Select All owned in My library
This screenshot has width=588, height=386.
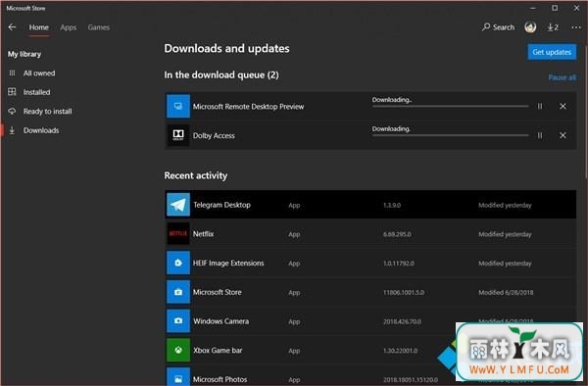39,73
